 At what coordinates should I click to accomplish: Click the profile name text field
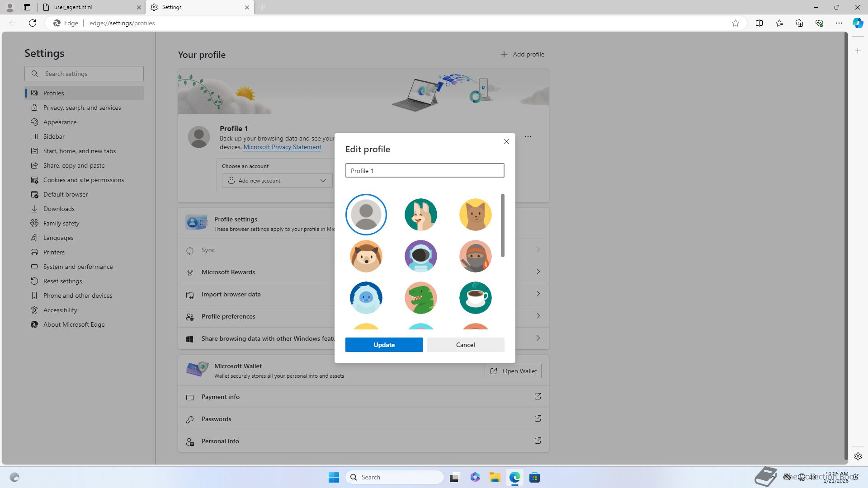(x=425, y=171)
